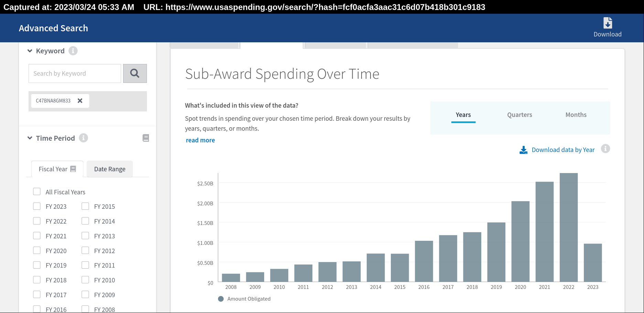
Task: Click the 2021 spending bar
Action: (x=545, y=232)
